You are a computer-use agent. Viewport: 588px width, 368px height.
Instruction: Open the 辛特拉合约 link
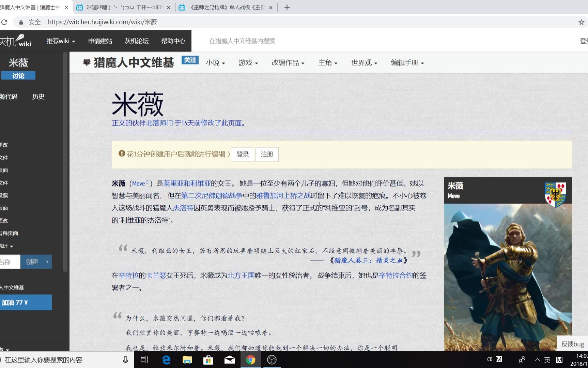coord(396,276)
